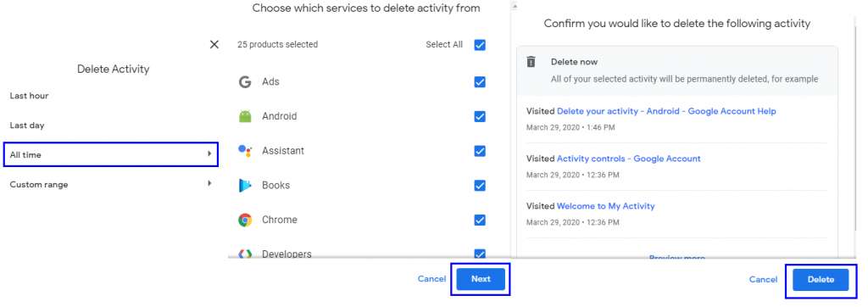Click the Delete Activity heading
Image resolution: width=868 pixels, height=307 pixels.
(113, 70)
